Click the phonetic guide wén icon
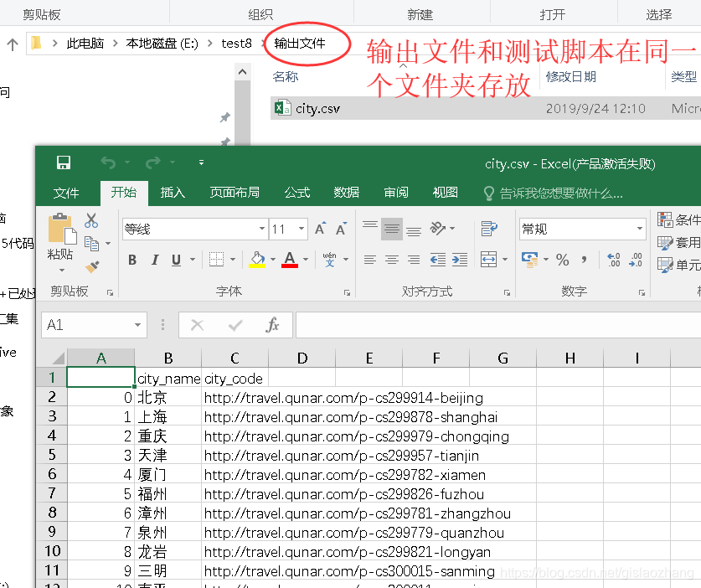The width and height of the screenshot is (701, 588). coord(329,260)
